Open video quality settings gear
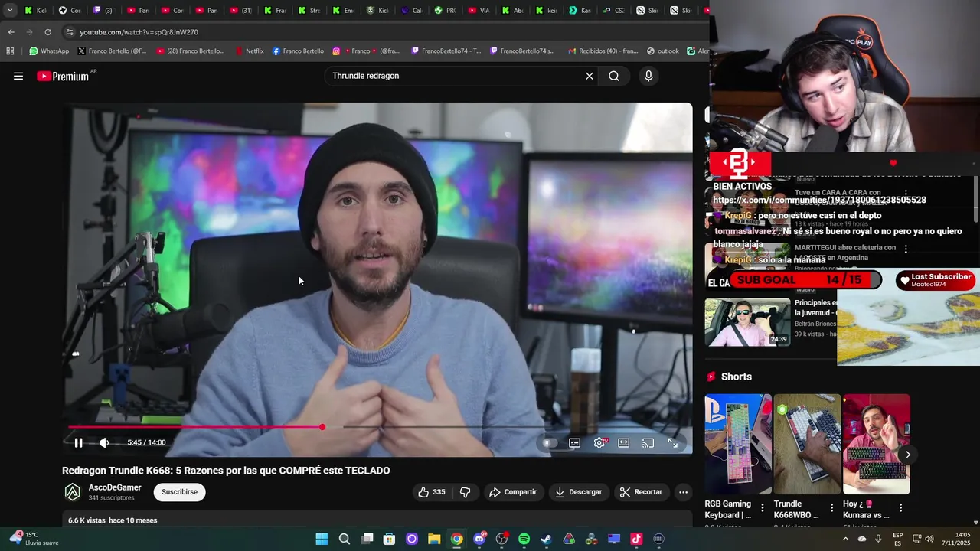Screen dimensions: 980x551 (x=599, y=442)
